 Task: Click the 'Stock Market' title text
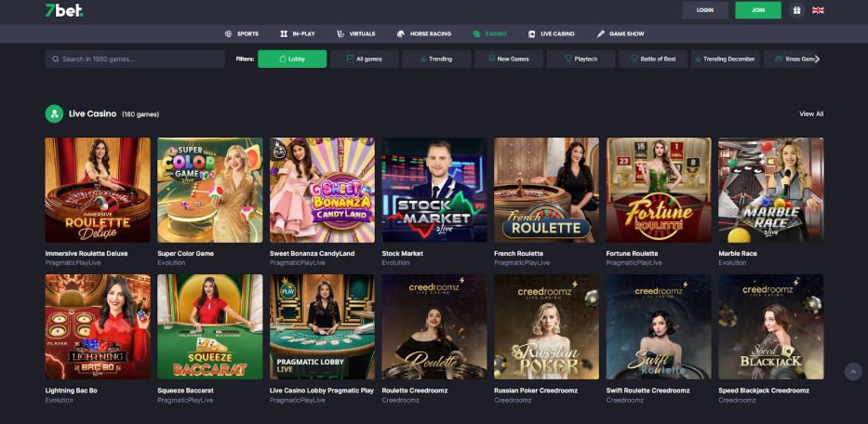pos(403,254)
